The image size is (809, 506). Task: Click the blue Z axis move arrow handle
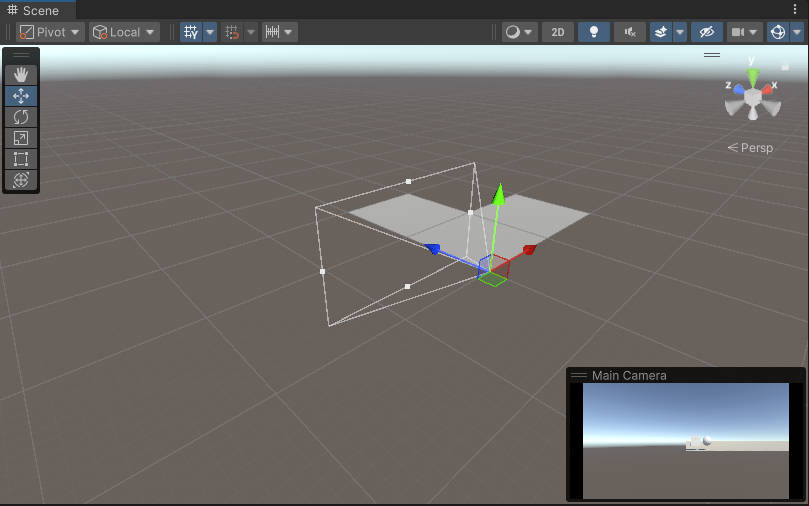click(x=433, y=248)
